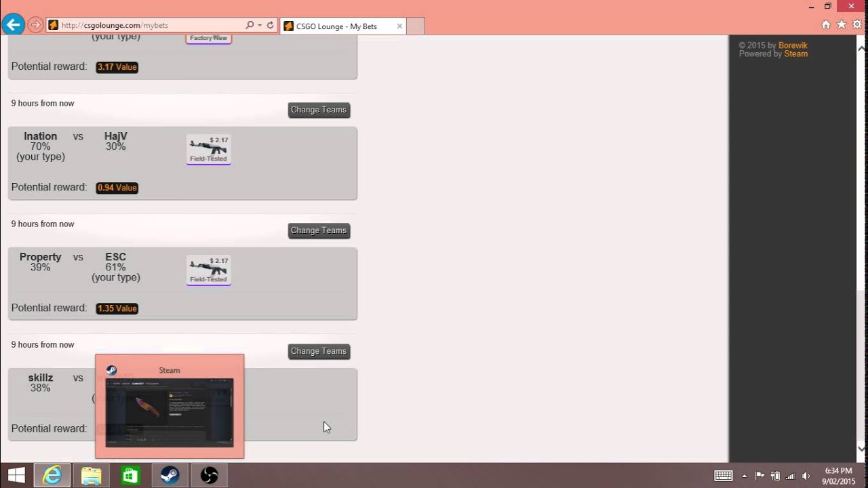Open a new blank browser tab

pos(416,26)
